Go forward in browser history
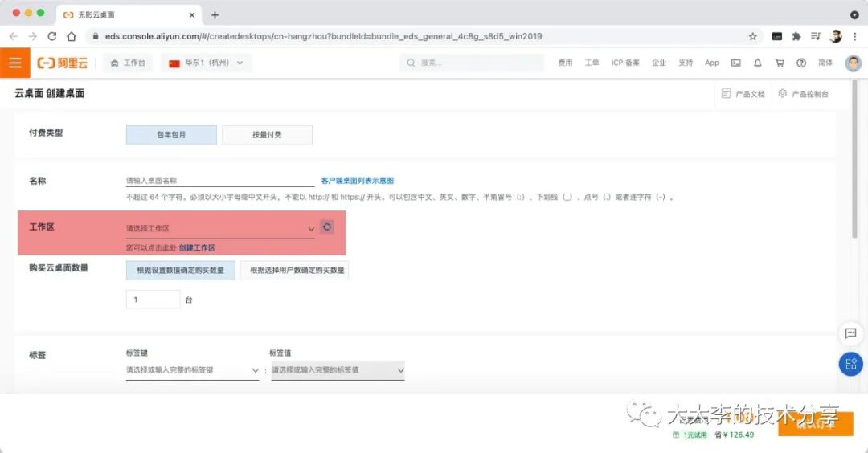 click(x=33, y=36)
